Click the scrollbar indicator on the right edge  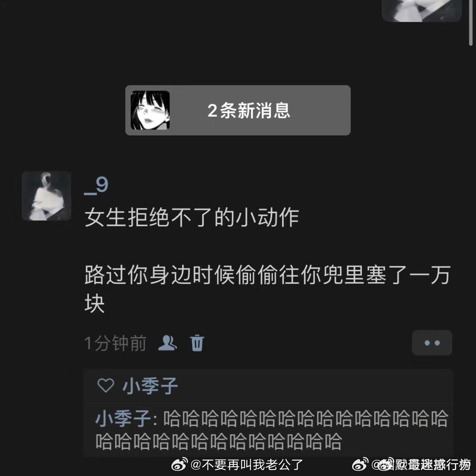point(471,23)
